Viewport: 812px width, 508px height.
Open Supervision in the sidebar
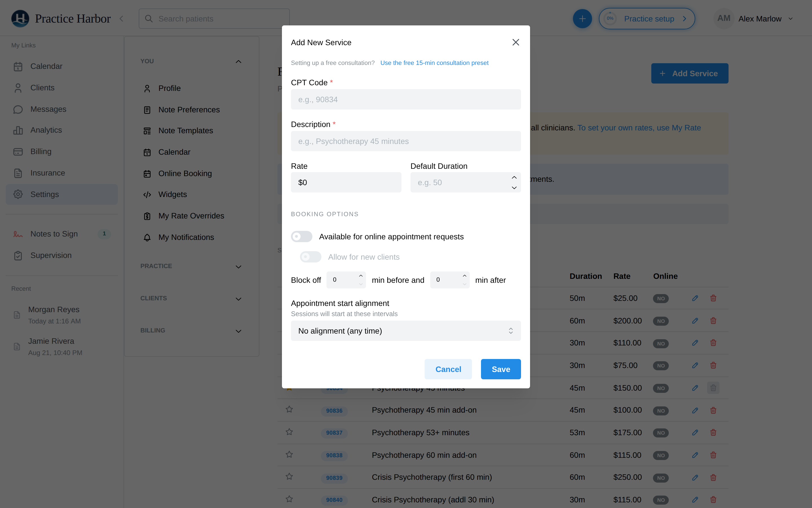pyautogui.click(x=62, y=255)
